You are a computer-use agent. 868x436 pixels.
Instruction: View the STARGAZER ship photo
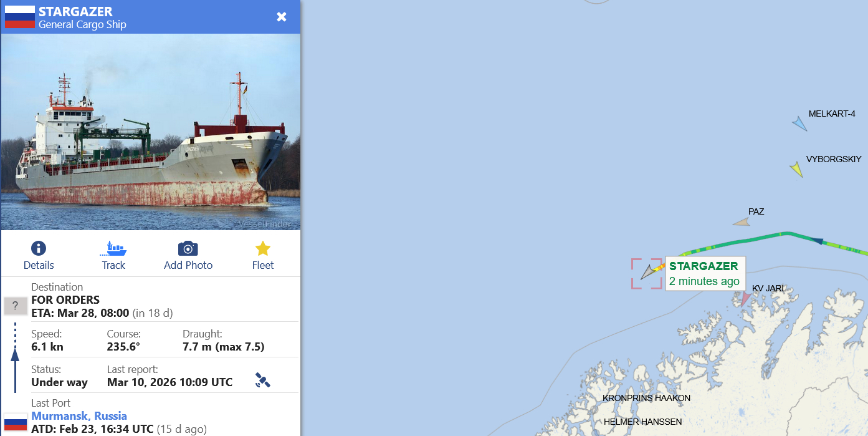click(x=151, y=132)
